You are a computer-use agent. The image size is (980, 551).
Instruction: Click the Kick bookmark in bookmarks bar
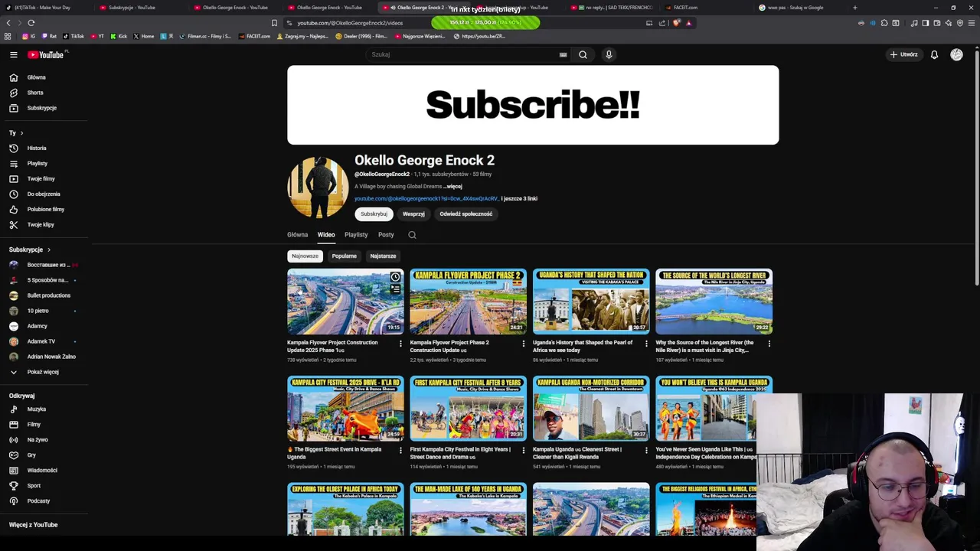pos(119,36)
